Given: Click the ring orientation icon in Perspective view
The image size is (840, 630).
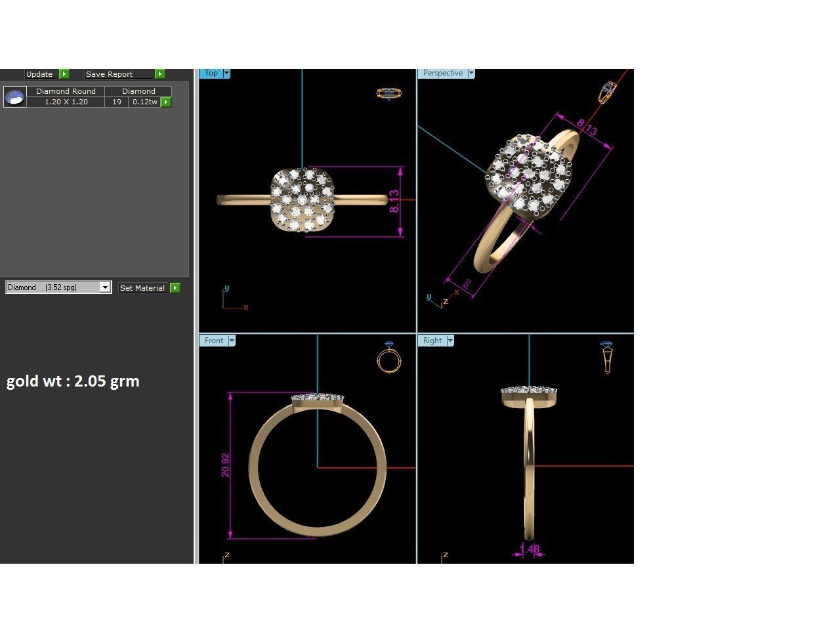Looking at the screenshot, I should [608, 93].
